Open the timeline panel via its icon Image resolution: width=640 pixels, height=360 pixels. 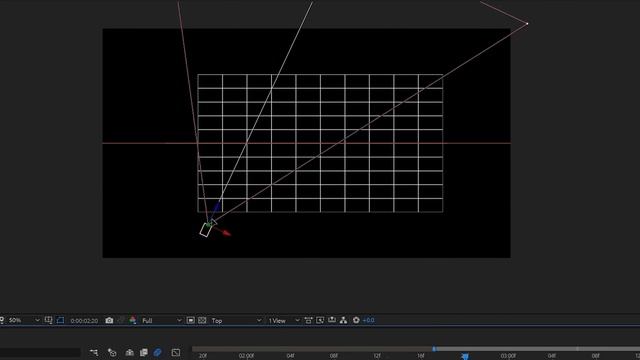[332, 320]
